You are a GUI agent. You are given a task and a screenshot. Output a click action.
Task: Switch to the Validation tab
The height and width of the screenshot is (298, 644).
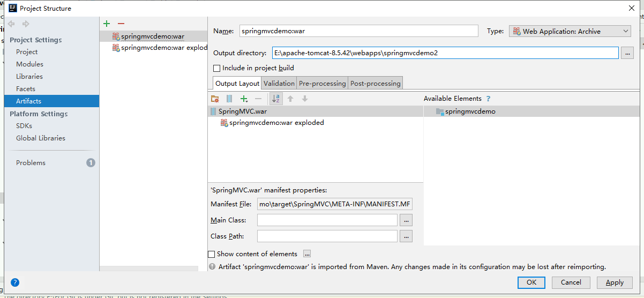[279, 83]
